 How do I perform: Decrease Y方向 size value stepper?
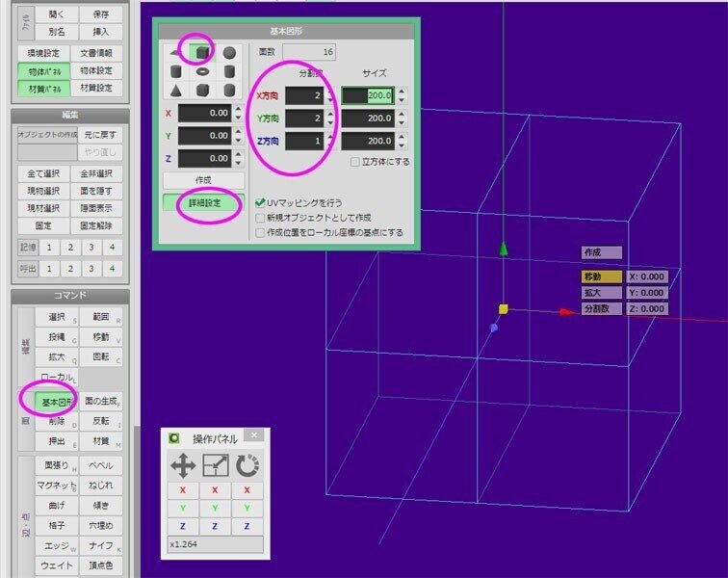[402, 122]
